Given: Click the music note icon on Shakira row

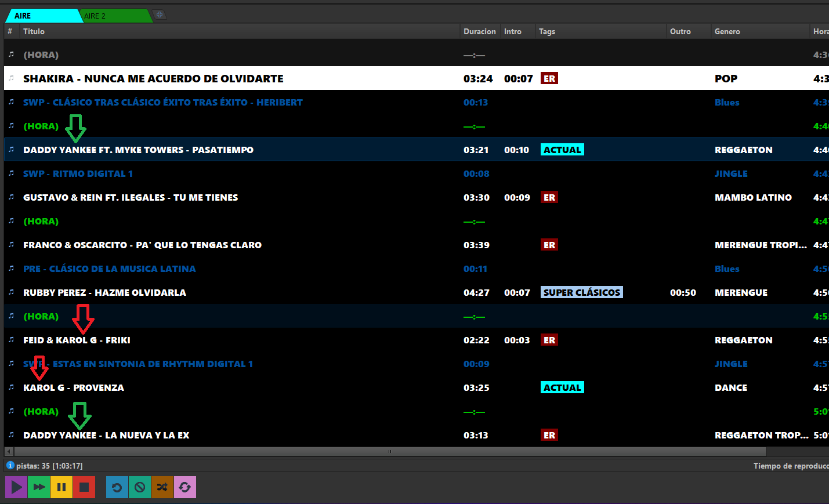Looking at the screenshot, I should 11,78.
